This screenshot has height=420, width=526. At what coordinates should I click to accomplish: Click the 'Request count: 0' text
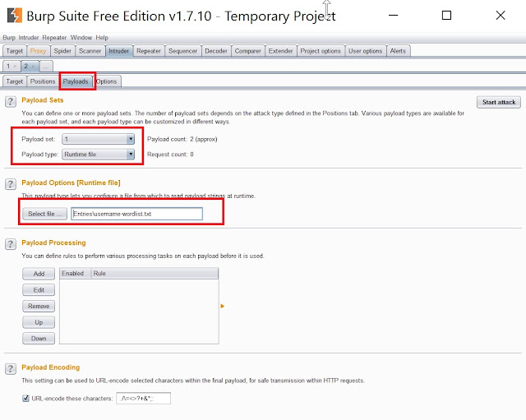(x=170, y=155)
